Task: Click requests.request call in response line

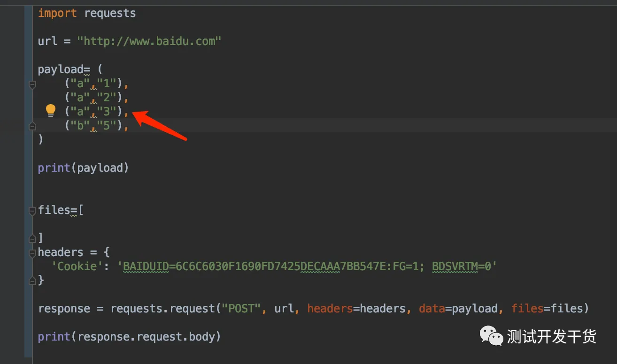Action: pos(162,309)
